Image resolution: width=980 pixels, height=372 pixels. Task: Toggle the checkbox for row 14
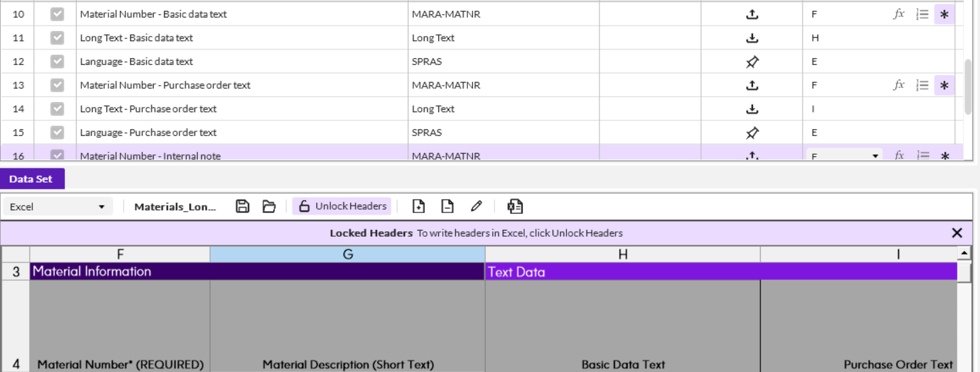[x=58, y=109]
